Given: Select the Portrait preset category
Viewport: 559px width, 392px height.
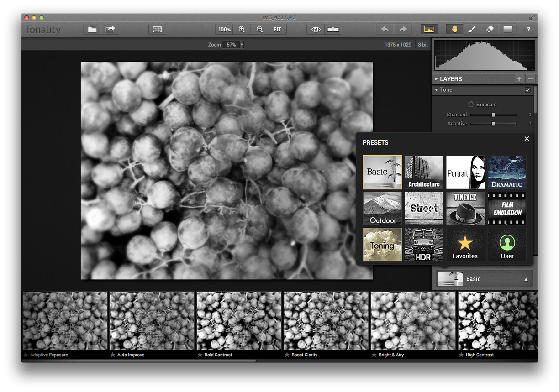Looking at the screenshot, I should tap(465, 172).
